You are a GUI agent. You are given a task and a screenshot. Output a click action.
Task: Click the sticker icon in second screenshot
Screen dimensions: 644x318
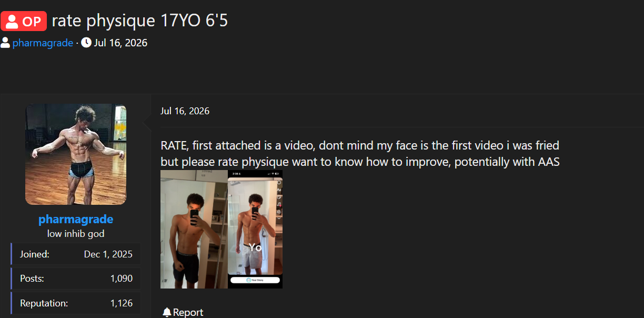pyautogui.click(x=279, y=197)
